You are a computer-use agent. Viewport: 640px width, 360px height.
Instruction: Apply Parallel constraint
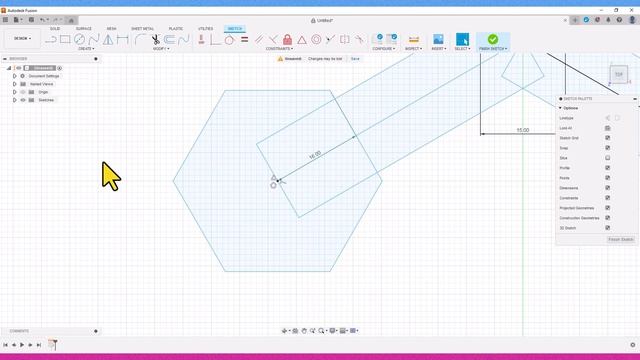tap(259, 40)
